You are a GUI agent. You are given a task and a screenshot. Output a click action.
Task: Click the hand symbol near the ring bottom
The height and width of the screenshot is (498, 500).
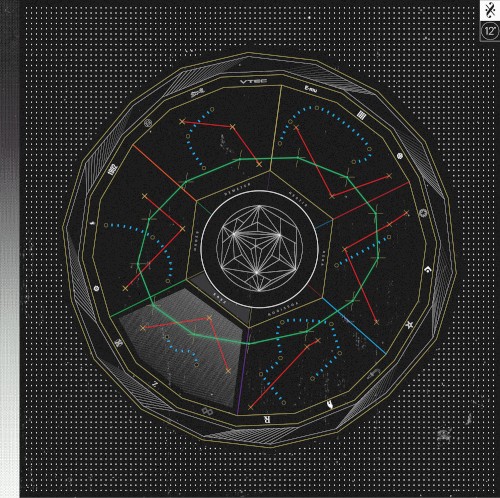[x=329, y=405]
